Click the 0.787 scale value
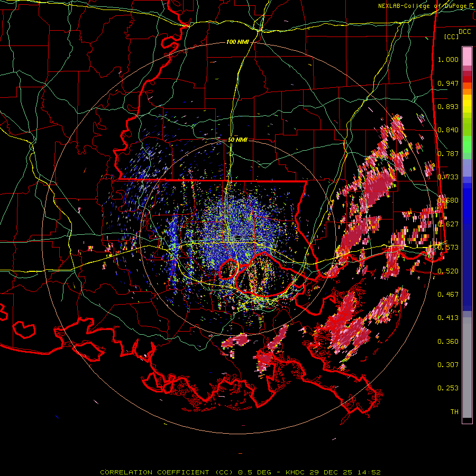The width and height of the screenshot is (476, 476). 448,153
